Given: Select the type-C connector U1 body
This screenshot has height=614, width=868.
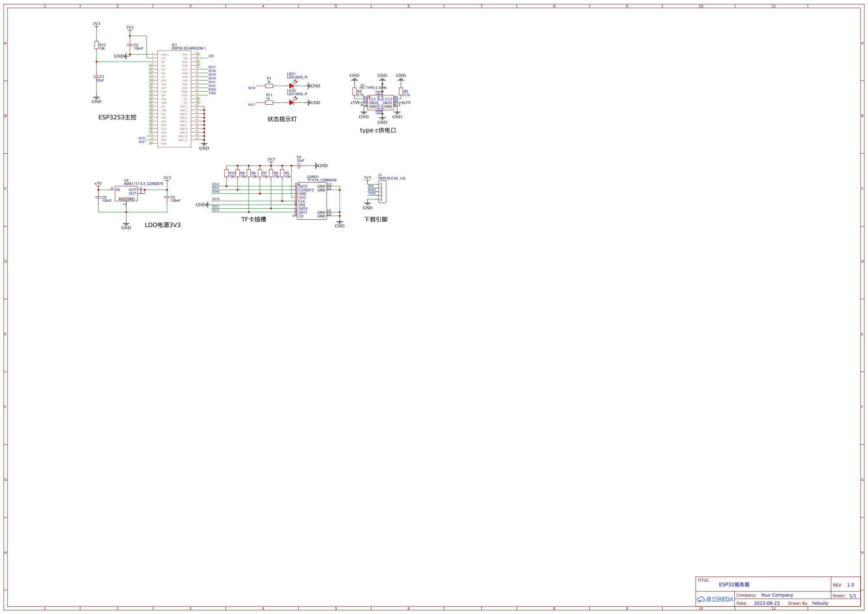Looking at the screenshot, I should pos(380,102).
